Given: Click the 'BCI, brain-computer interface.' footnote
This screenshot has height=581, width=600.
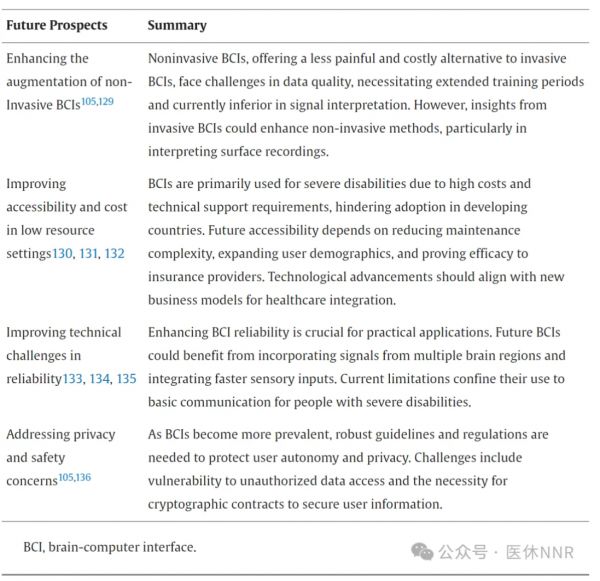Looking at the screenshot, I should (x=110, y=547).
